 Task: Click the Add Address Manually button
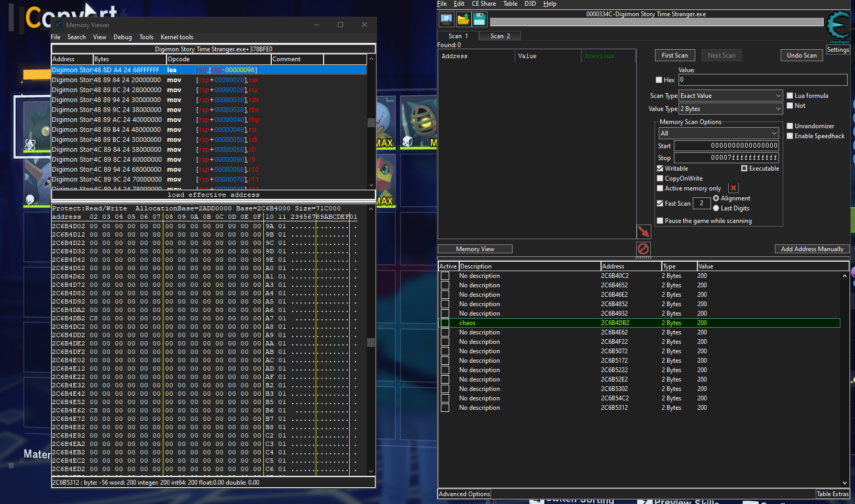[x=812, y=249]
